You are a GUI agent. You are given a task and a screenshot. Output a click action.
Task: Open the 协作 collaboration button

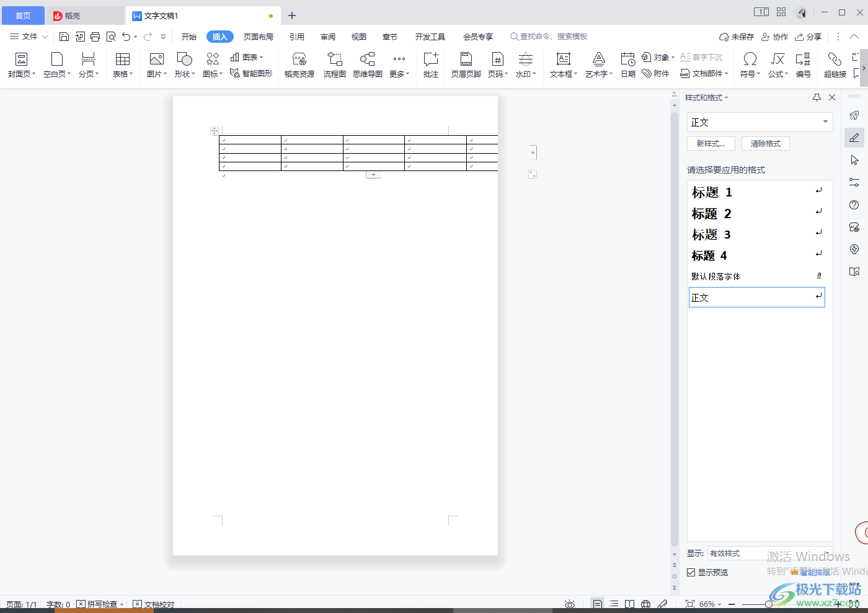click(774, 37)
